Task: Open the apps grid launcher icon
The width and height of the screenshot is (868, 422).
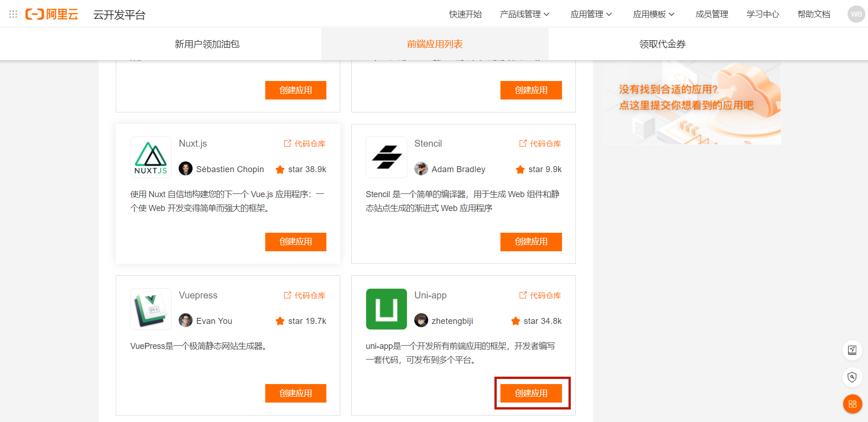Action: pyautogui.click(x=13, y=14)
